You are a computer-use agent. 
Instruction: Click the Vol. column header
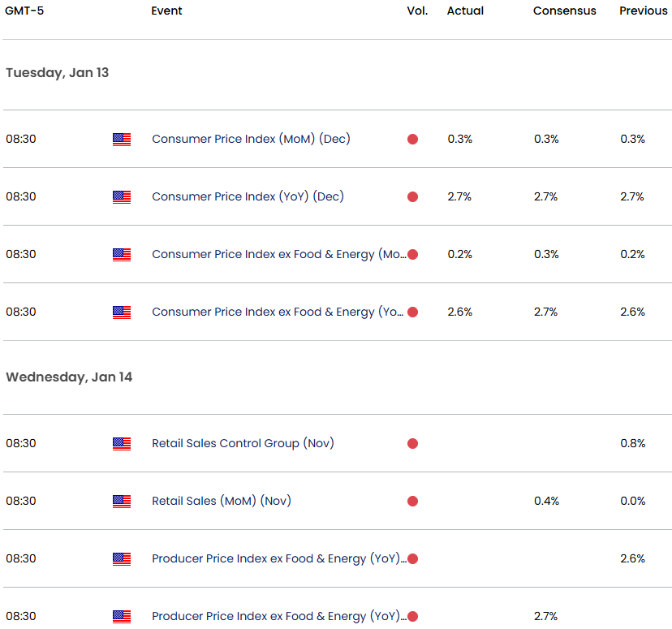coord(417,11)
